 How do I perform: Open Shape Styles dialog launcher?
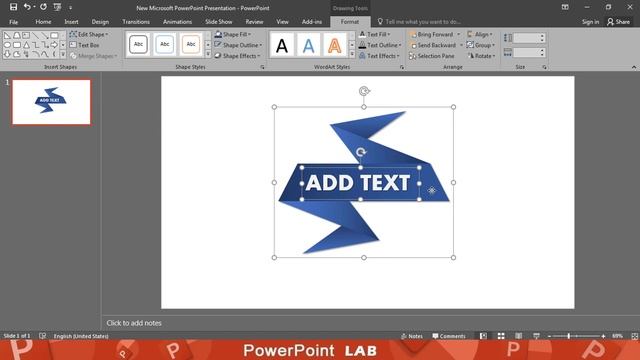pos(262,67)
